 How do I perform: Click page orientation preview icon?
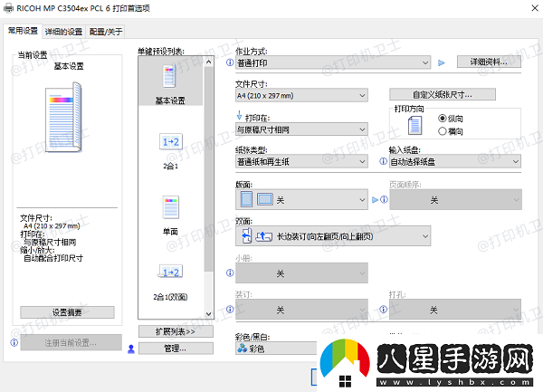(x=414, y=125)
